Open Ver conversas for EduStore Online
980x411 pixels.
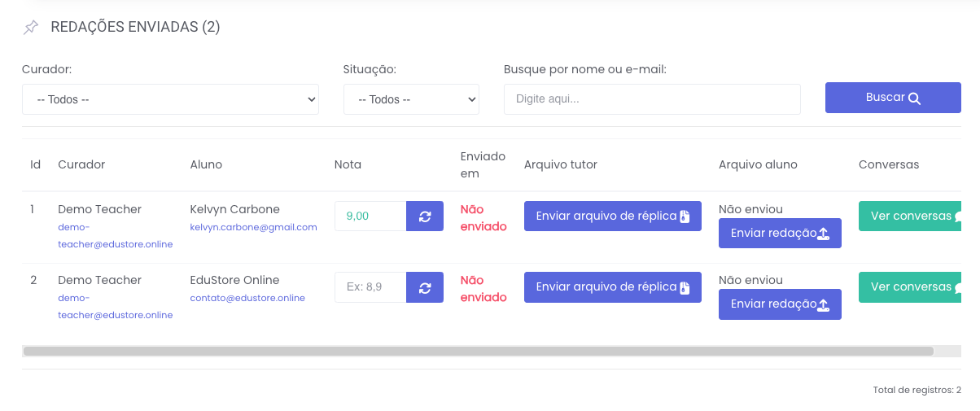(x=910, y=287)
